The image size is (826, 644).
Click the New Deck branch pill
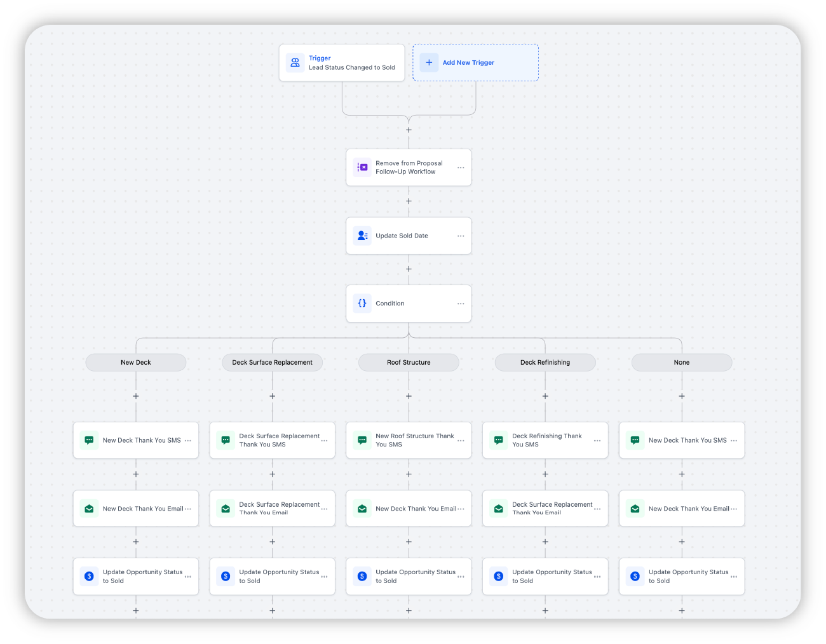135,362
